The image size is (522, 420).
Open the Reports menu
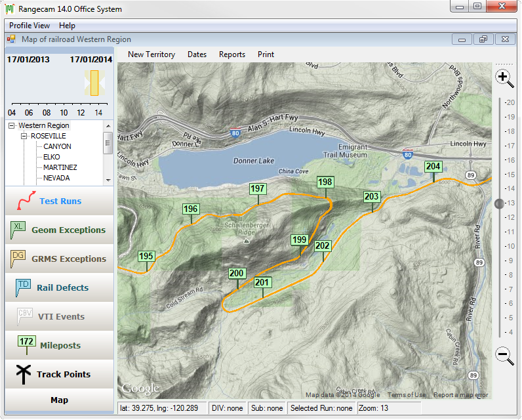click(231, 54)
